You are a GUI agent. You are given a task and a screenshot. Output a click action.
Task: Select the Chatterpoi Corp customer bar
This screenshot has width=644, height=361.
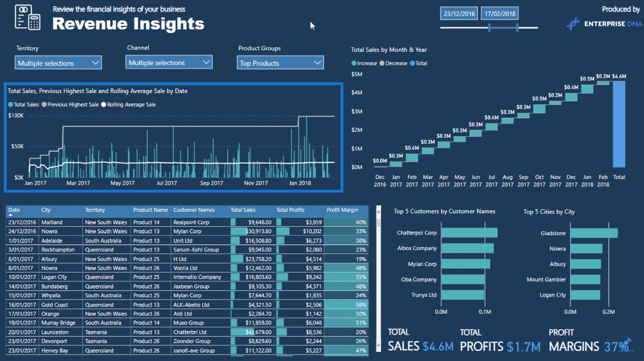469,233
